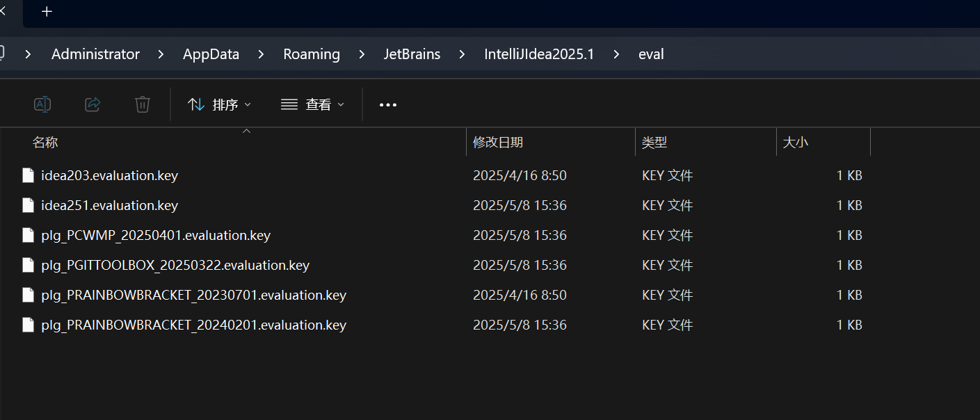
Task: Click date 2025/4/16 8:50 of idea203 row
Action: click(x=520, y=176)
